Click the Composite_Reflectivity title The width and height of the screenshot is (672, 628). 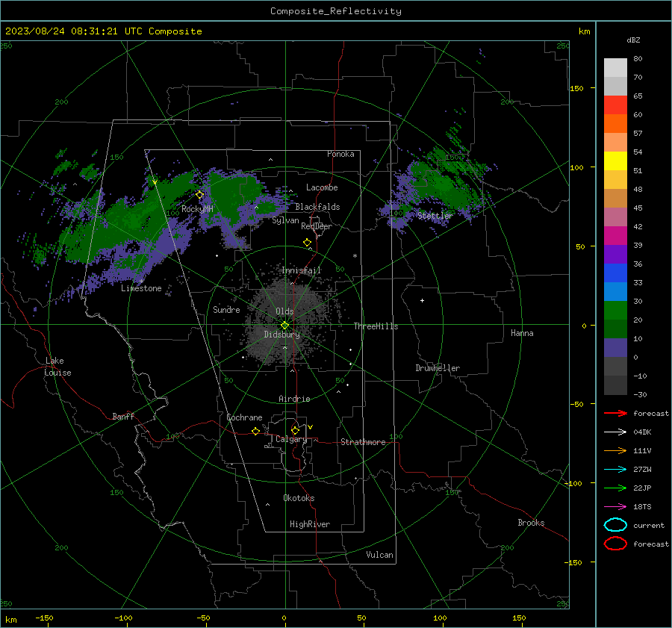pyautogui.click(x=336, y=11)
